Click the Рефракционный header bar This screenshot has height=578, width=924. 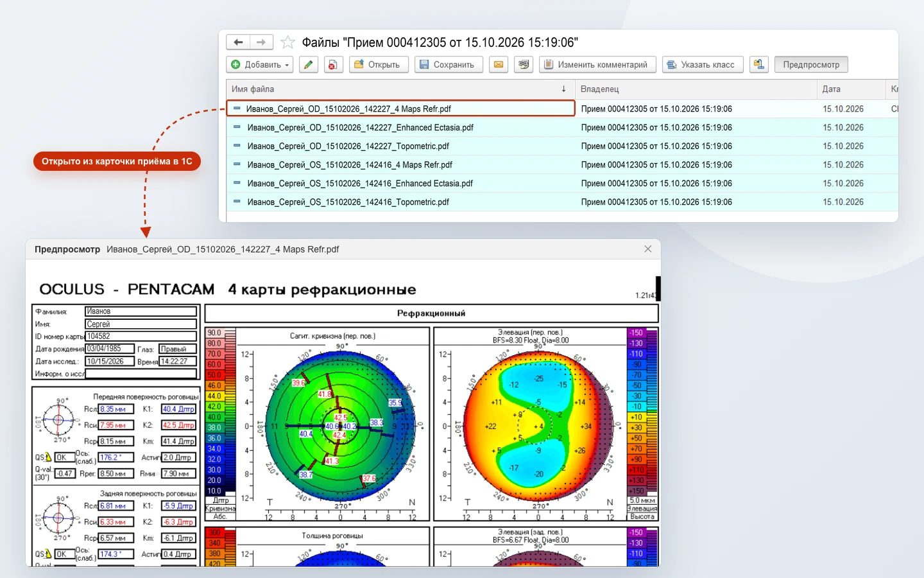pyautogui.click(x=431, y=313)
